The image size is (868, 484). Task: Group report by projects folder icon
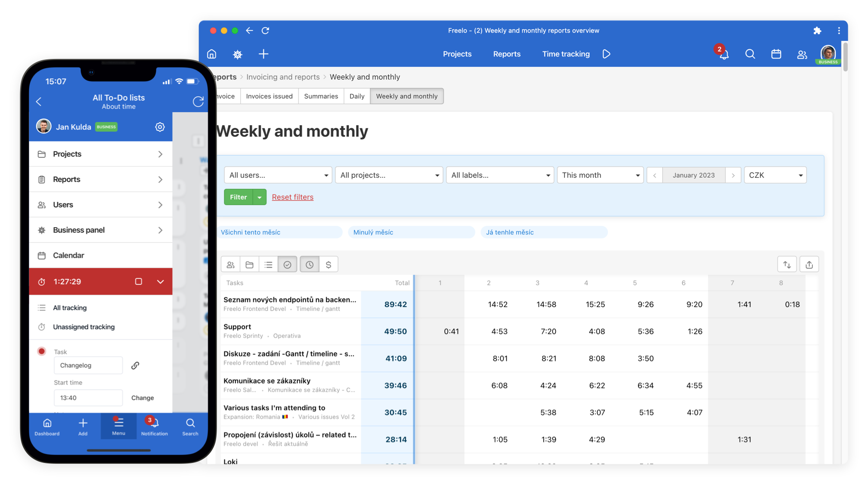tap(249, 264)
